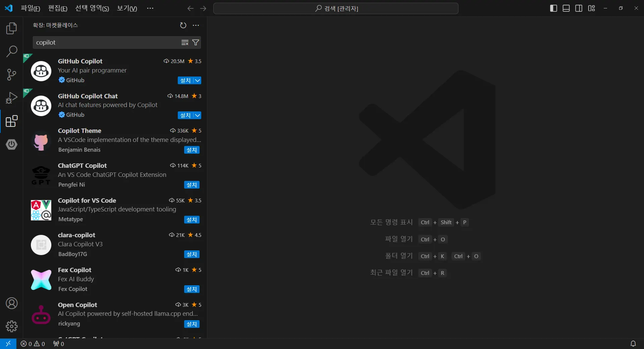Open the 파일(F) menu
This screenshot has height=349, width=644.
click(31, 8)
